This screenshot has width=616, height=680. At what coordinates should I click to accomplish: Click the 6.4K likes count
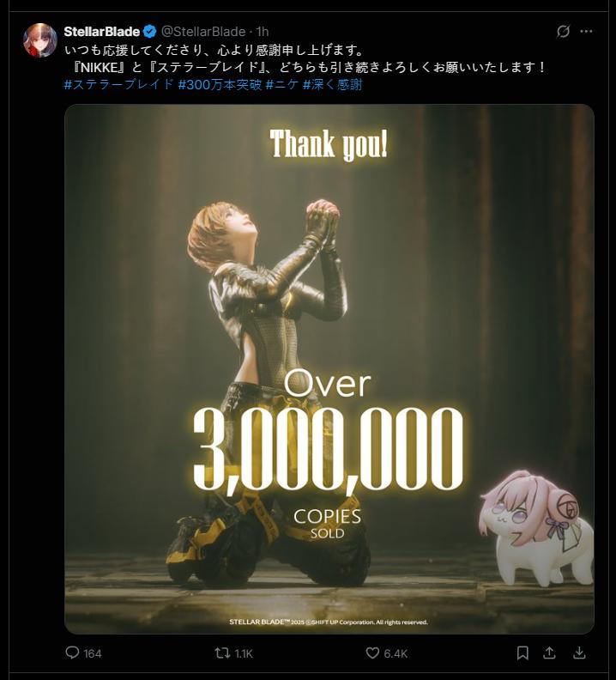pyautogui.click(x=396, y=653)
